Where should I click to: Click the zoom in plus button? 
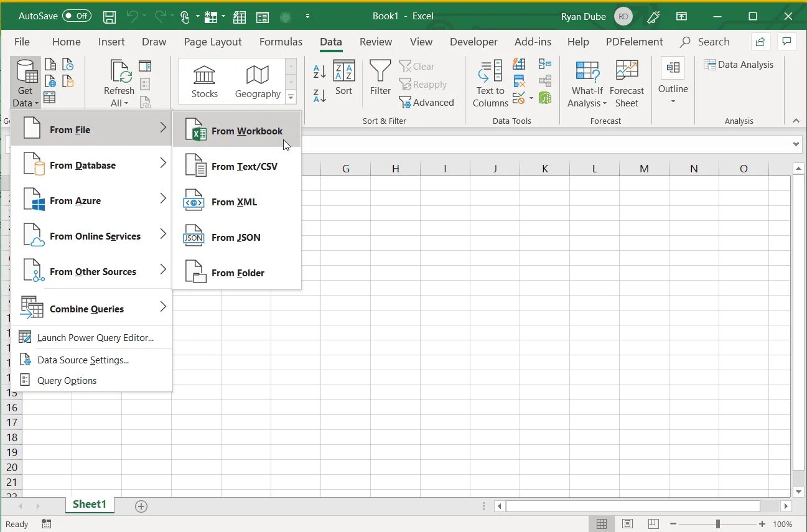[762, 524]
